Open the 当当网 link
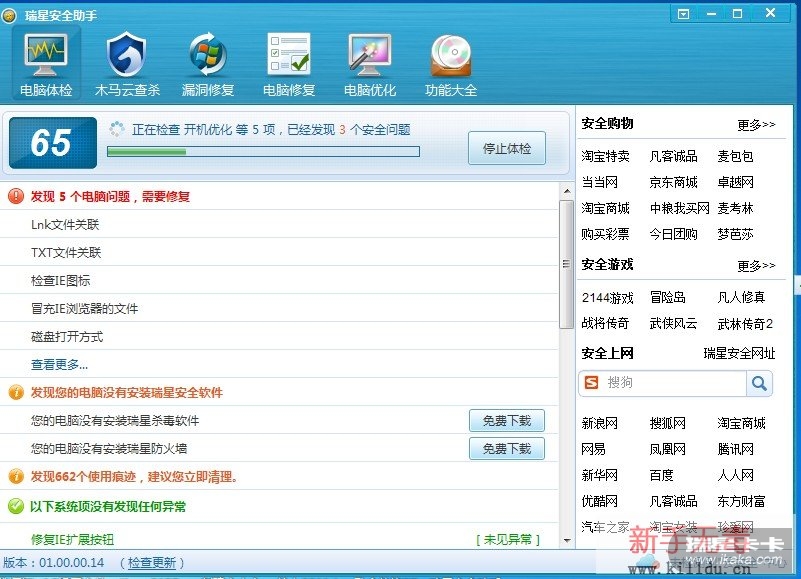The image size is (801, 579). [x=599, y=182]
